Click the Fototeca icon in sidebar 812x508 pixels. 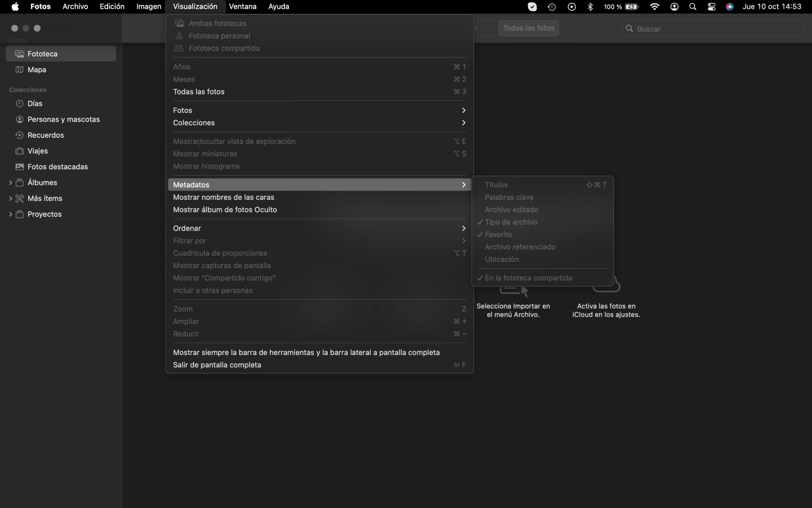click(19, 54)
